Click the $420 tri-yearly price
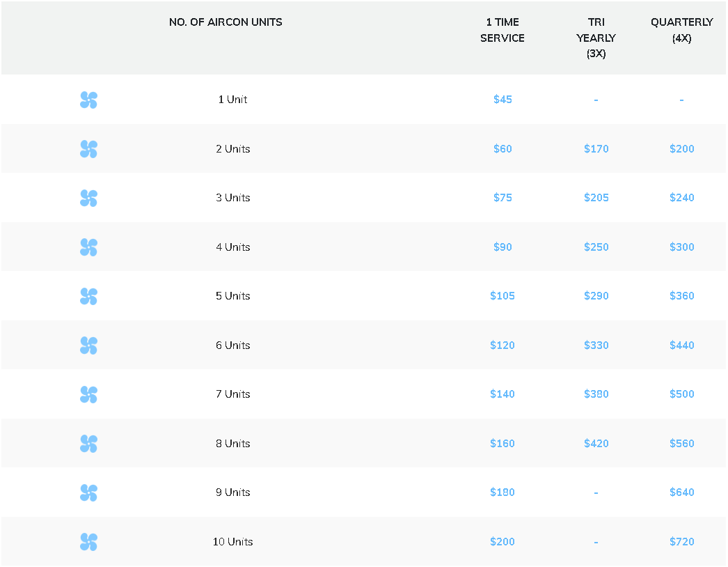This screenshot has width=728, height=567. 596,444
